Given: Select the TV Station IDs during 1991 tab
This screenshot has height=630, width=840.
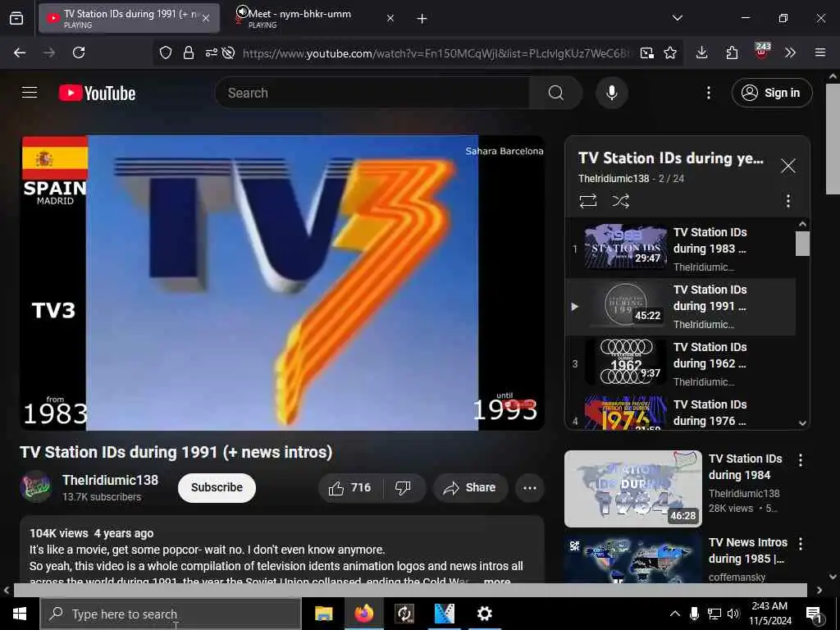Looking at the screenshot, I should (129, 18).
